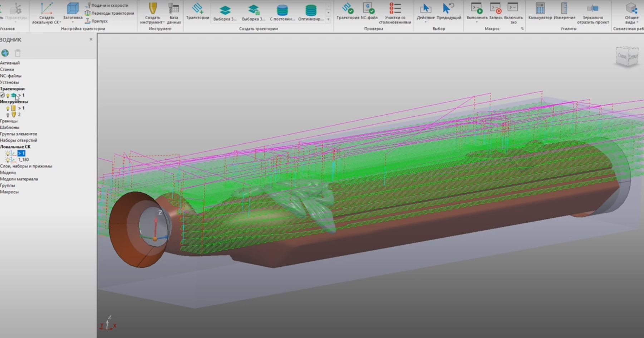Toggle light bulb of tool 1
This screenshot has width=644, height=338.
(8, 108)
